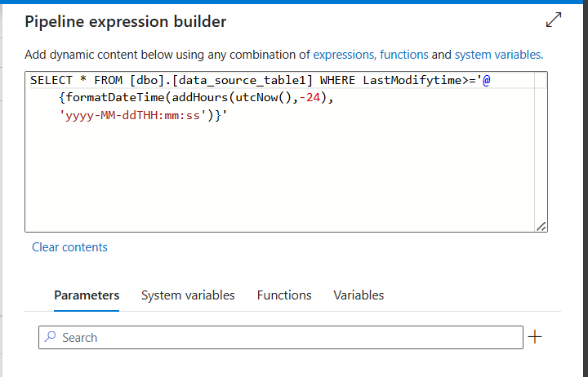The image size is (588, 377).
Task: Switch to the Parameters tab
Action: [x=87, y=295]
